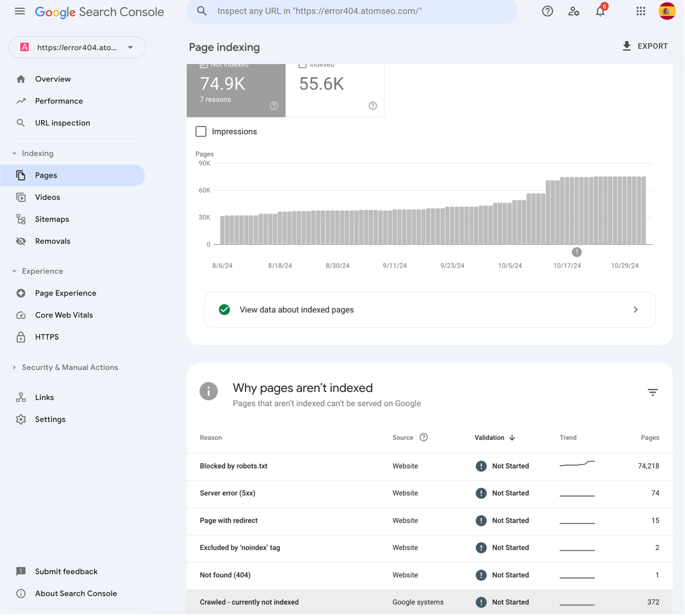The image size is (685, 616).
Task: Click the Sitemaps sidebar icon
Action: 21,219
